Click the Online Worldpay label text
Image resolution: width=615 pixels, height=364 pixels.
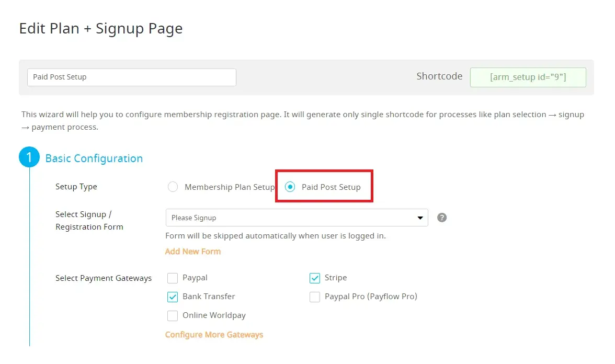point(214,315)
